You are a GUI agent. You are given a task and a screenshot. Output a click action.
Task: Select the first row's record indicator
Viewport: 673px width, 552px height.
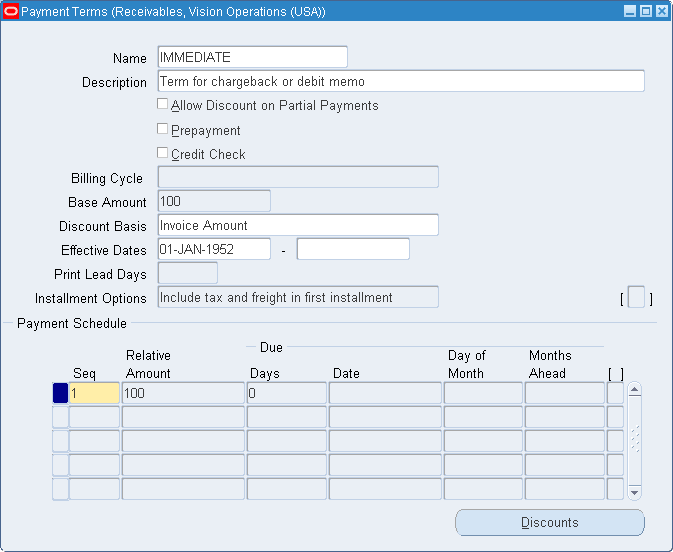[60, 393]
